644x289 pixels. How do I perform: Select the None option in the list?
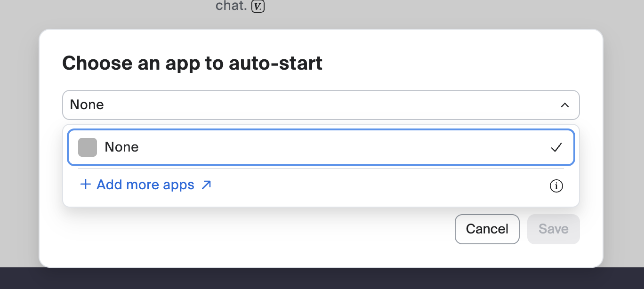320,147
